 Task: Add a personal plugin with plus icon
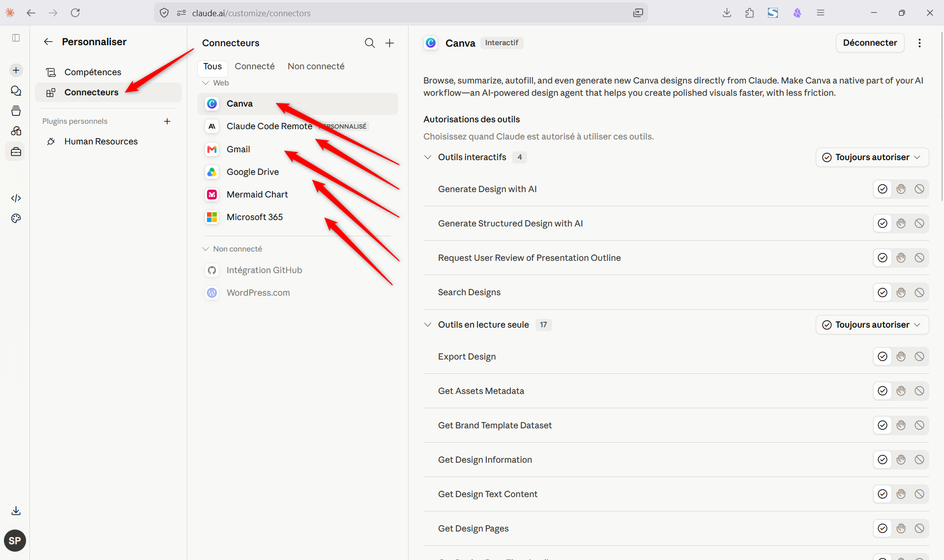167,121
